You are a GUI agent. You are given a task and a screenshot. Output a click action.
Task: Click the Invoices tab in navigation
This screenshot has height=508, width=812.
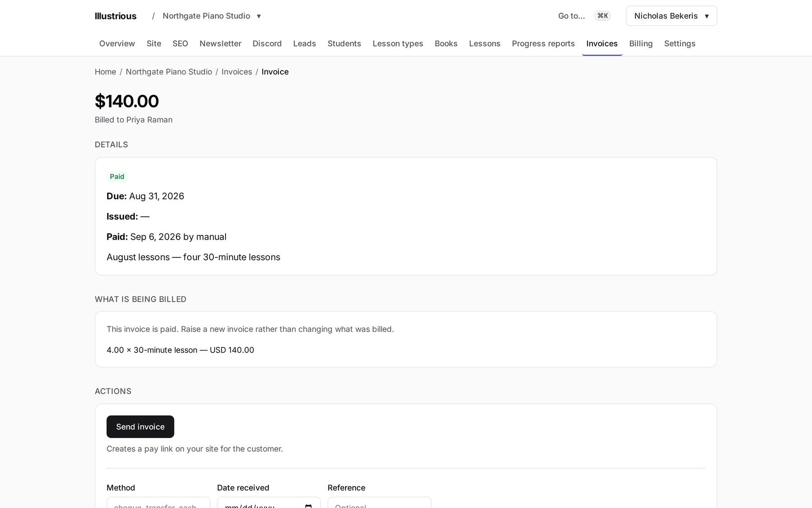coord(602,43)
